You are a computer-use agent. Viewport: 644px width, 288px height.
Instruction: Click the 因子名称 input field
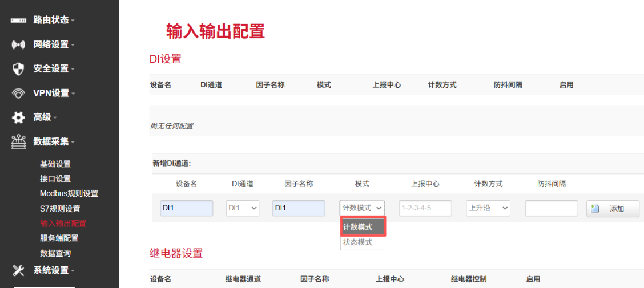click(x=299, y=208)
